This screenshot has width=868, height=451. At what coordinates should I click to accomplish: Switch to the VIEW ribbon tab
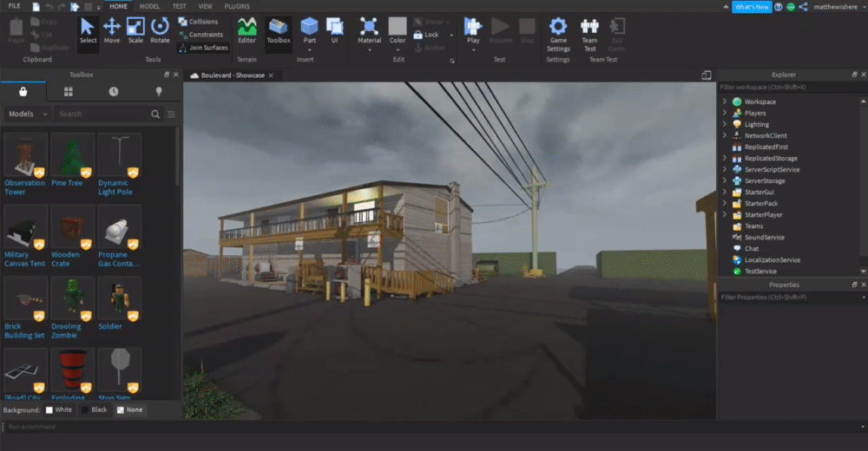(x=206, y=6)
